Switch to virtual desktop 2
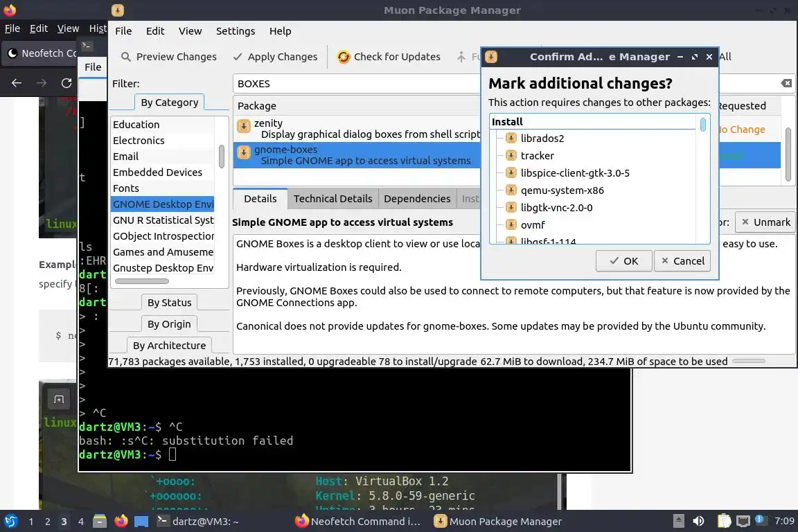This screenshot has height=532, width=798. 47,522
